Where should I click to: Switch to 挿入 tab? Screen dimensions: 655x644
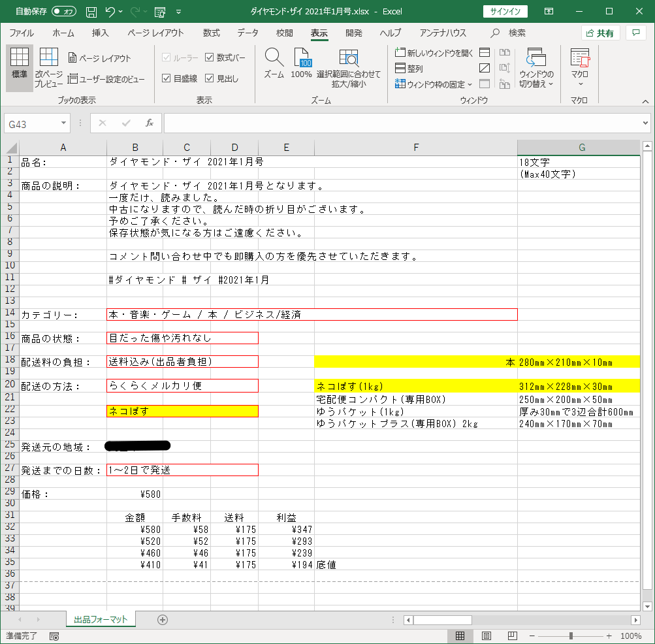pyautogui.click(x=101, y=33)
